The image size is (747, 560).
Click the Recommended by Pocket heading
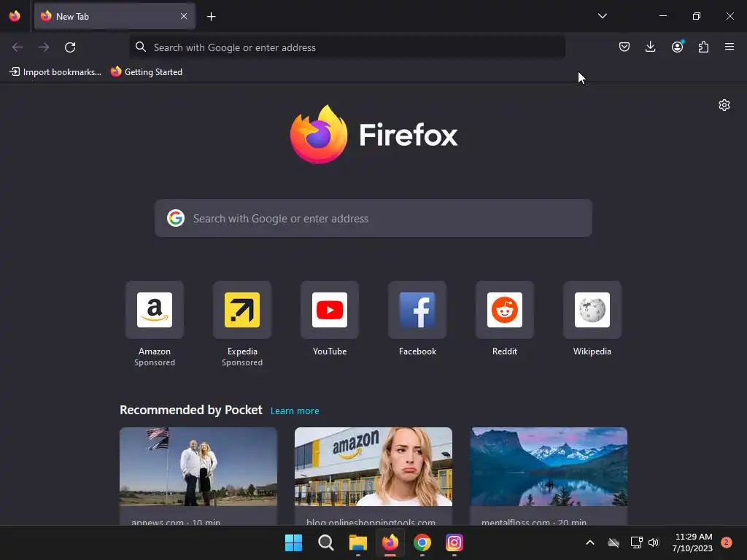point(191,410)
